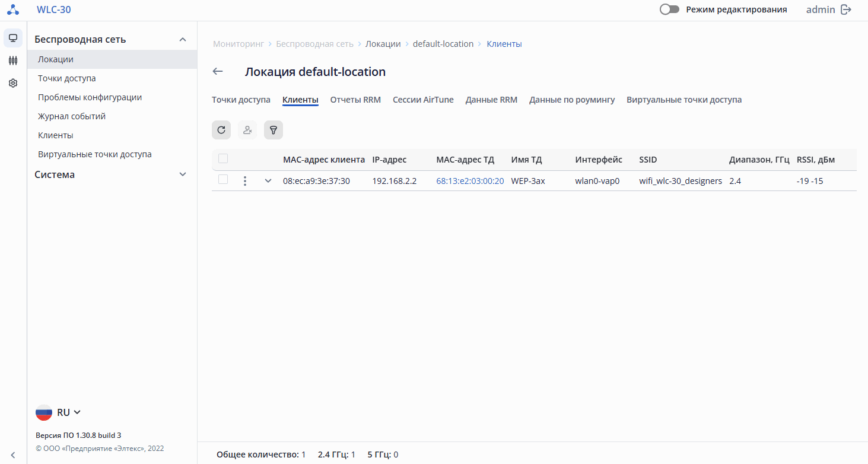Click the Диапазон, ГГц column header
This screenshot has height=464, width=868.
[759, 160]
